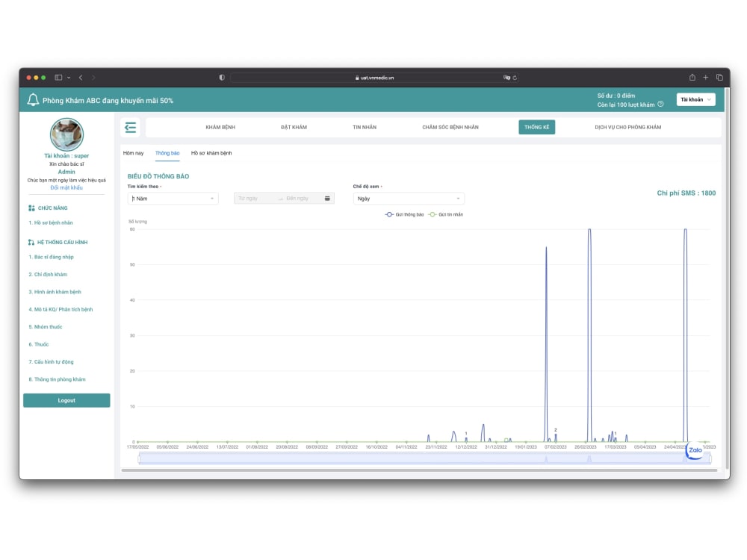Open CHĂM SÓC BỆNH NHÂN menu
This screenshot has height=560, width=747.
tap(450, 127)
